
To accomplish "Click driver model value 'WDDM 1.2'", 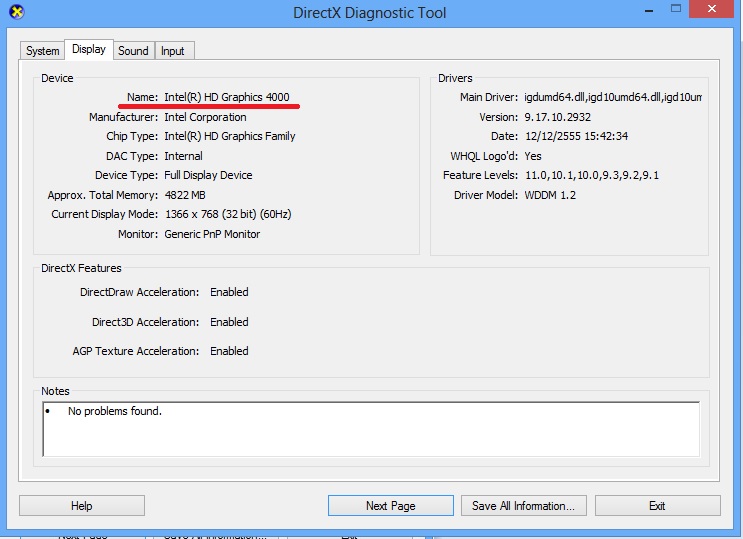I will (550, 195).
